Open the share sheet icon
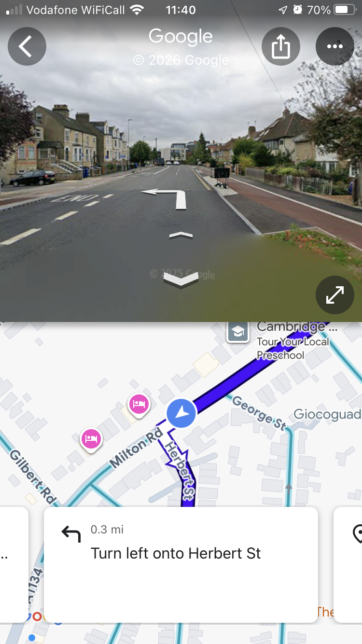The width and height of the screenshot is (362, 644). 281,46
